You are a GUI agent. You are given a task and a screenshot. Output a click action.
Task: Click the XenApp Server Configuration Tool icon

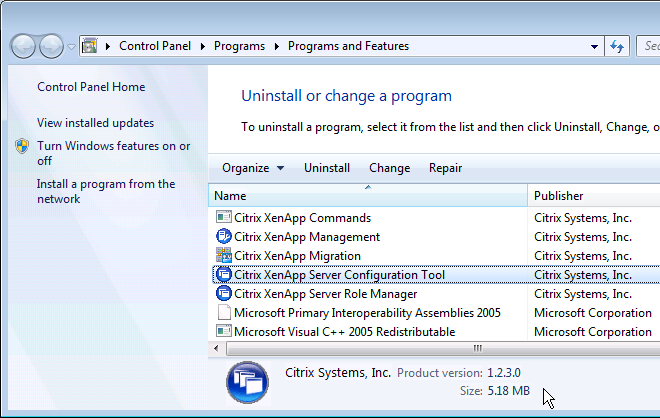point(224,274)
